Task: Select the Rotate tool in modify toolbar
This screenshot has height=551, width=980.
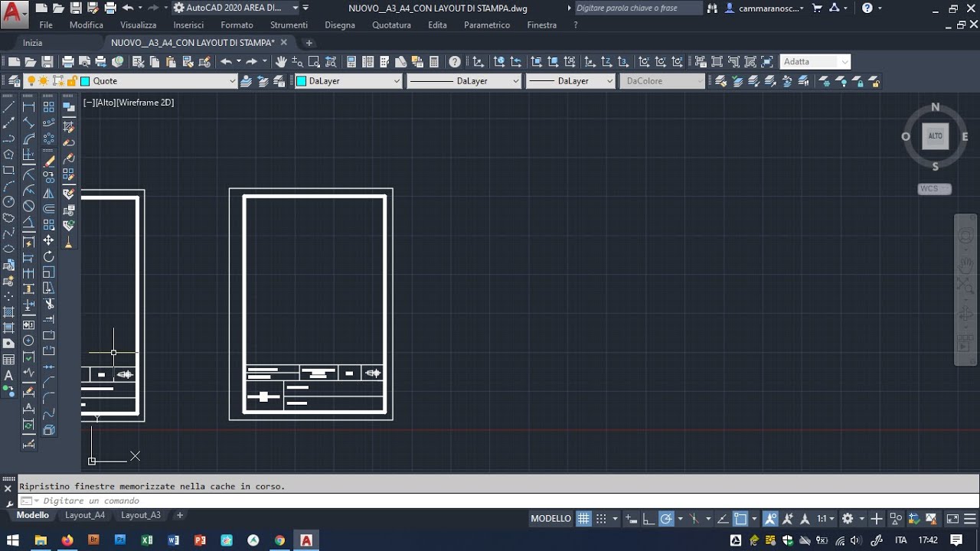Action: click(49, 256)
